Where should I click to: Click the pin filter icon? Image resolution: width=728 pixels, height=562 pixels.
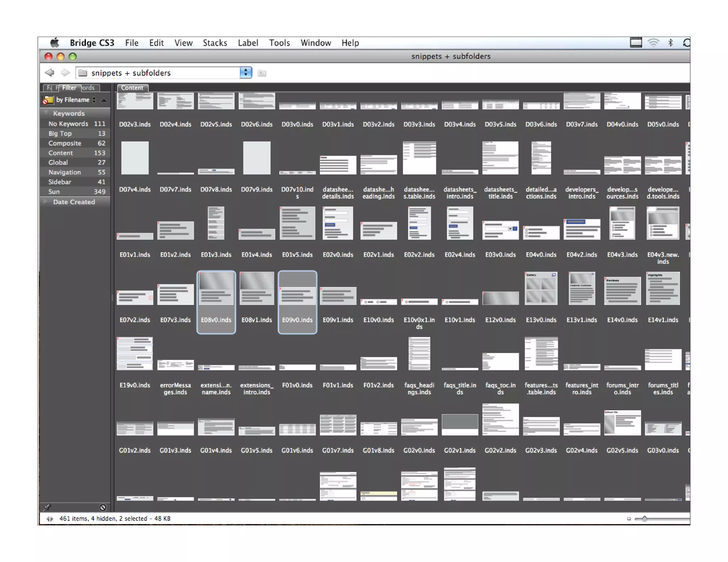tap(47, 507)
